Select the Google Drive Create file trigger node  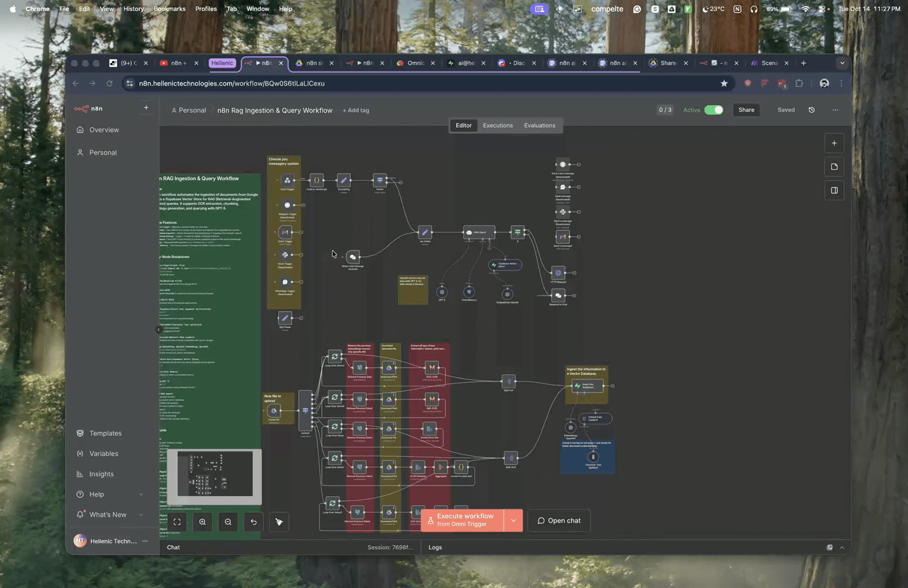pyautogui.click(x=274, y=411)
